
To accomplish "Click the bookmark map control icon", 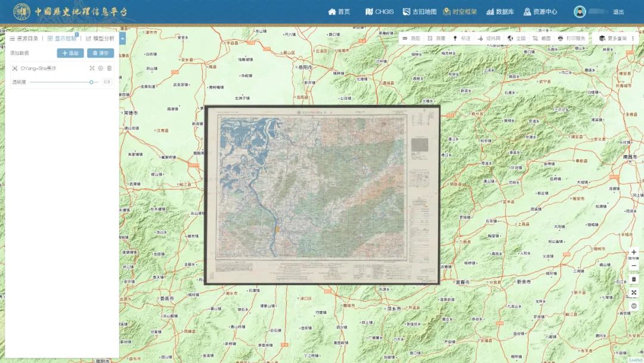I will (634, 279).
